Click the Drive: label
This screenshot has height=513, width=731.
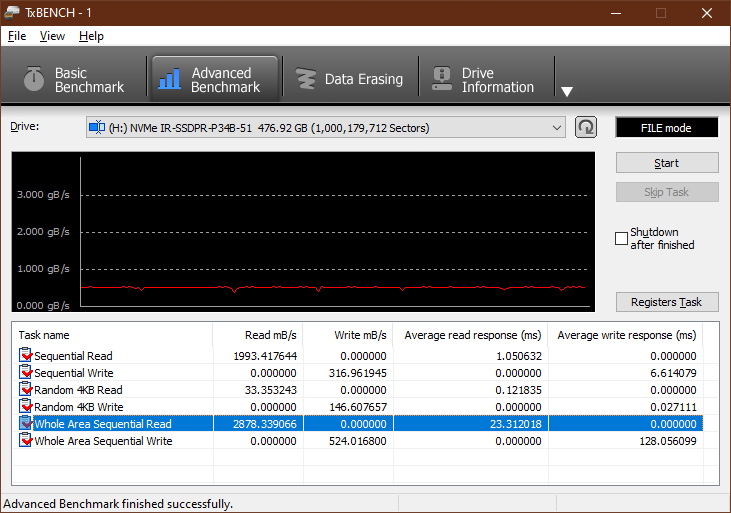[x=25, y=126]
